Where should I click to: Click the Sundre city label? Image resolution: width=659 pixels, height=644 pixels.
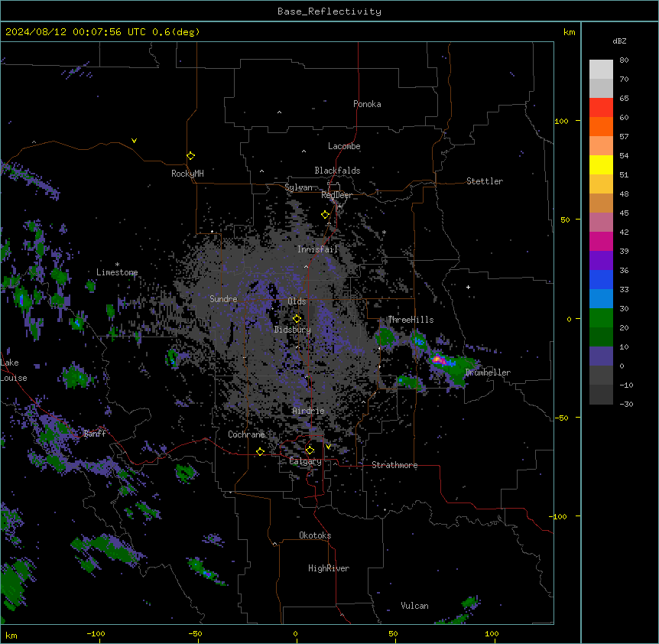pyautogui.click(x=223, y=299)
